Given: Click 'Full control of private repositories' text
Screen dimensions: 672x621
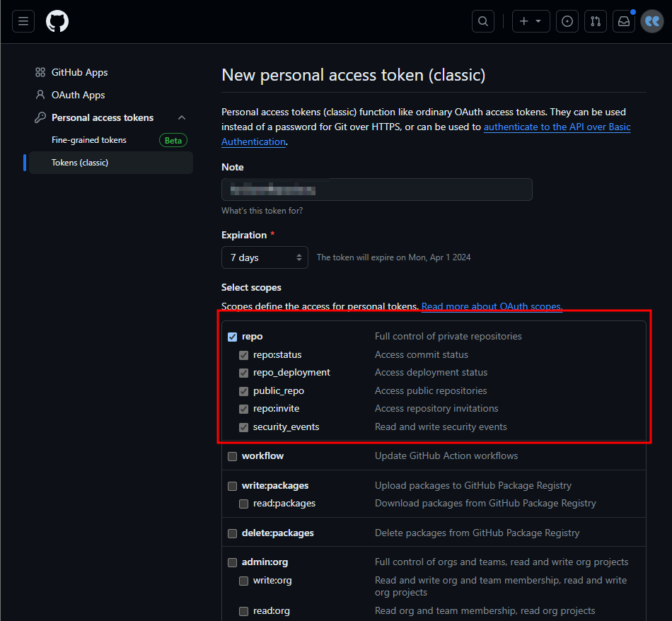Looking at the screenshot, I should point(448,337).
